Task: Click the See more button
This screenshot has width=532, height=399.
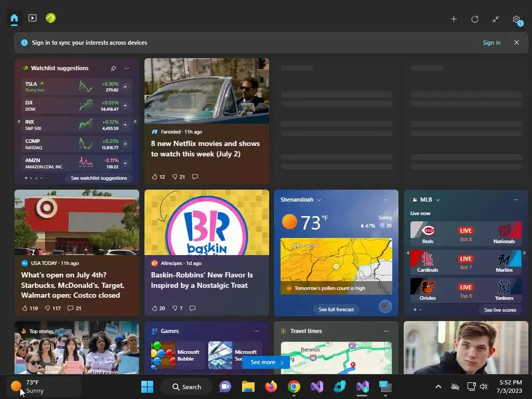Action: point(267,362)
